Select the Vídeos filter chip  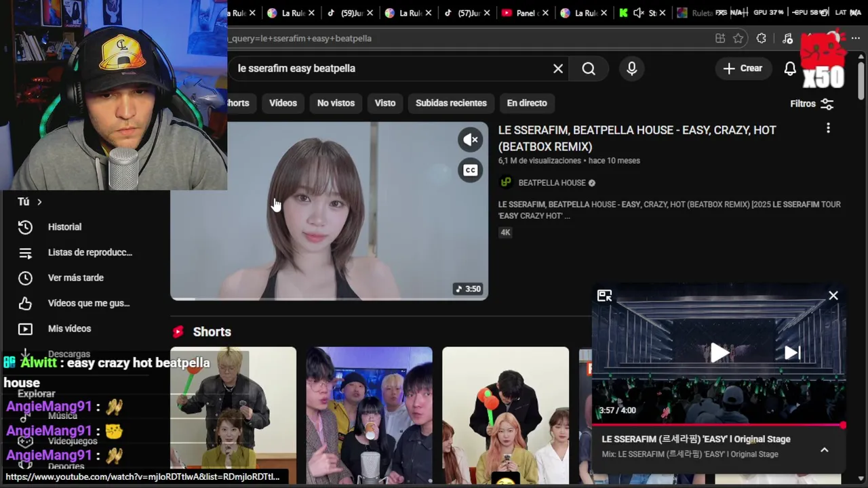pos(283,103)
